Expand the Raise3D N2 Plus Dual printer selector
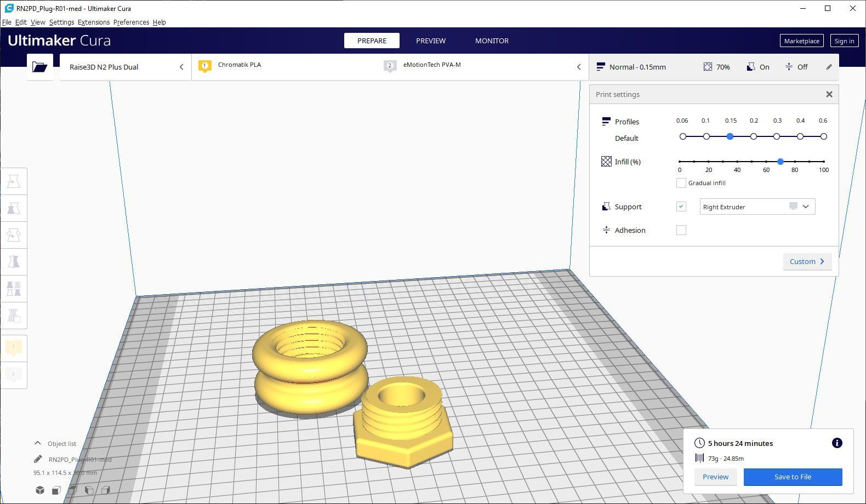The height and width of the screenshot is (504, 866). (126, 67)
